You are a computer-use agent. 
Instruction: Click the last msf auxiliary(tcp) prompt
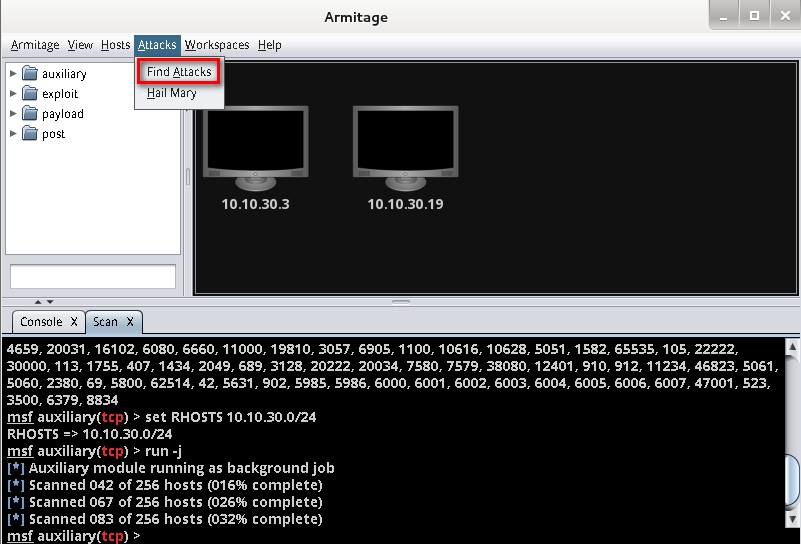coord(74,536)
